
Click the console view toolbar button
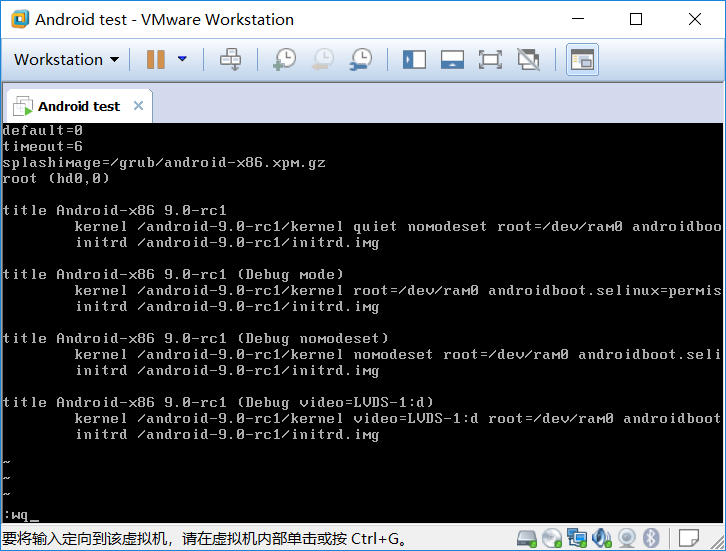pyautogui.click(x=582, y=59)
